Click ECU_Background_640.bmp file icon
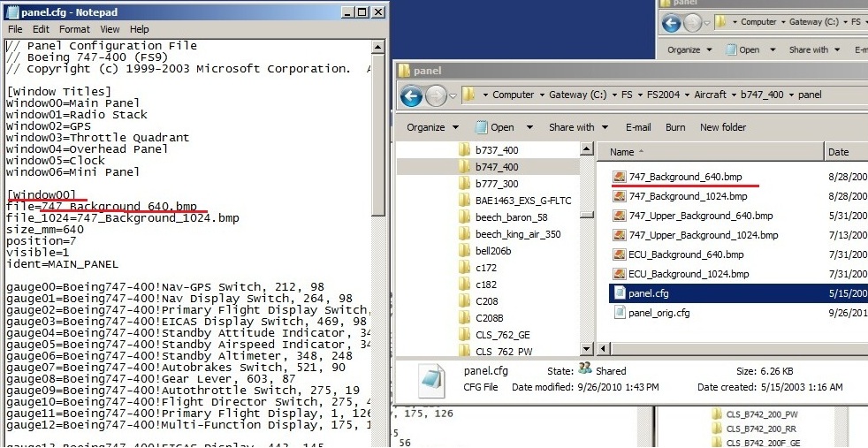 620,254
